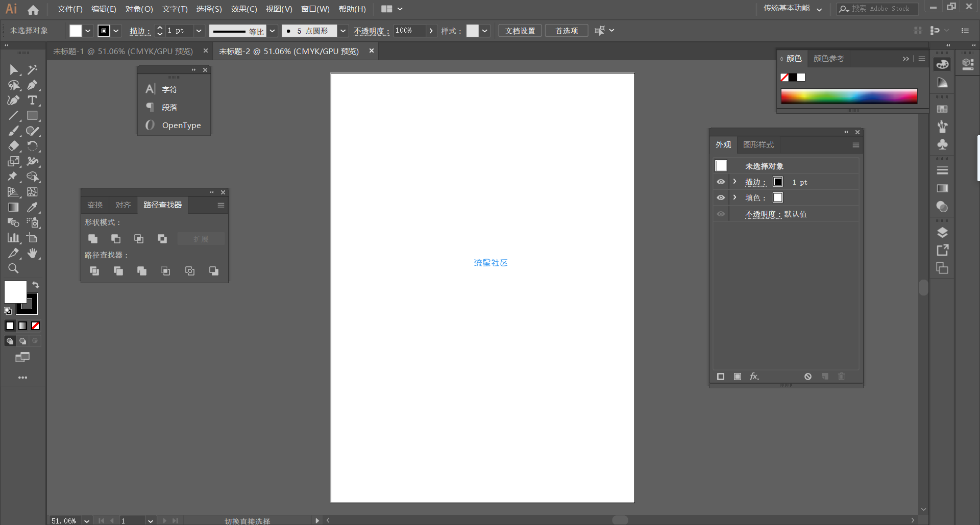Image resolution: width=980 pixels, height=525 pixels.
Task: Open brush definition 5 点圆形 dropdown
Action: tap(343, 31)
